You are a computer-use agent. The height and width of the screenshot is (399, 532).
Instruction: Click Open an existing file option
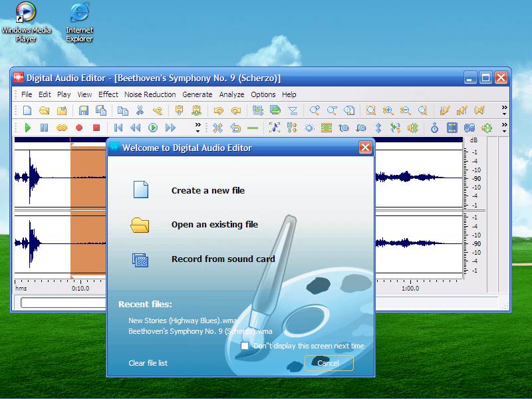(214, 224)
